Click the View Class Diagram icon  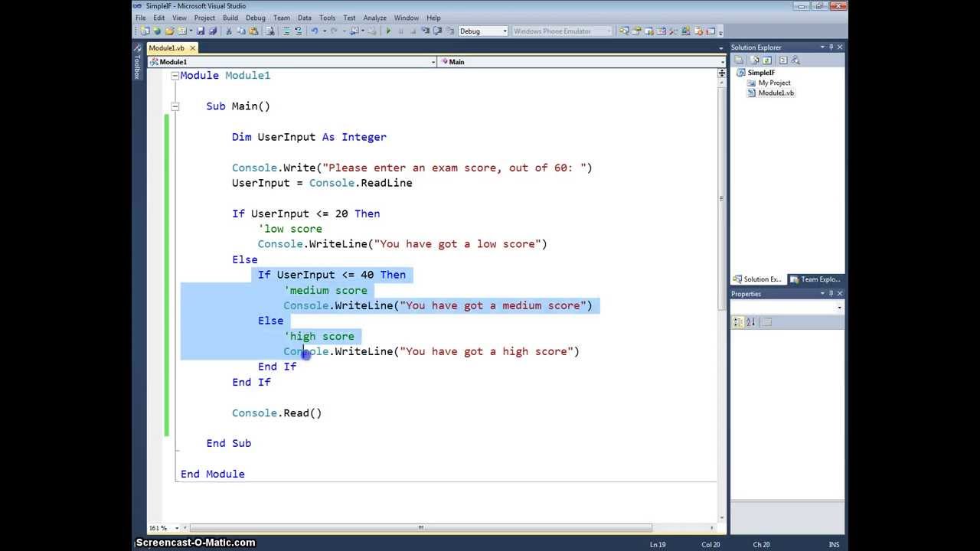795,60
